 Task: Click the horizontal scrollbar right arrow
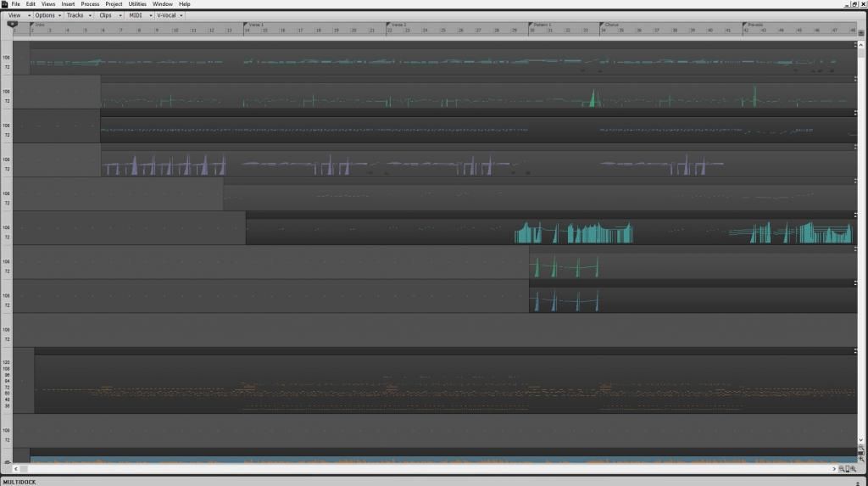point(832,469)
